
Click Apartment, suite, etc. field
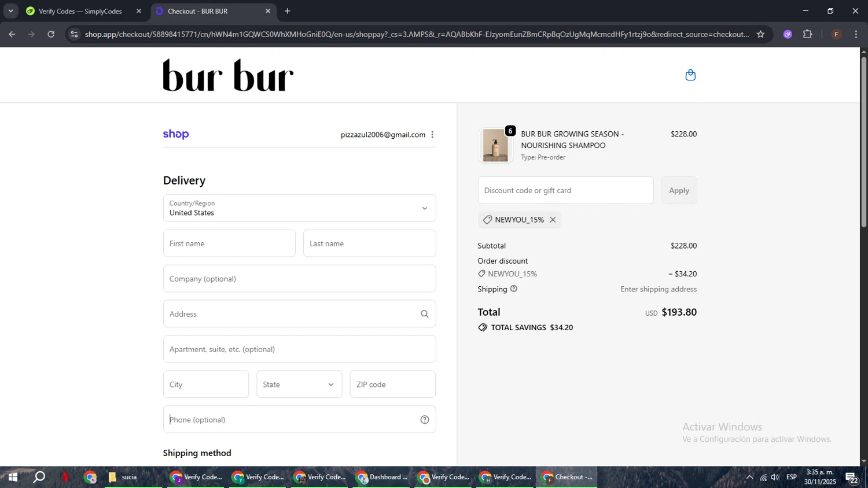click(299, 349)
